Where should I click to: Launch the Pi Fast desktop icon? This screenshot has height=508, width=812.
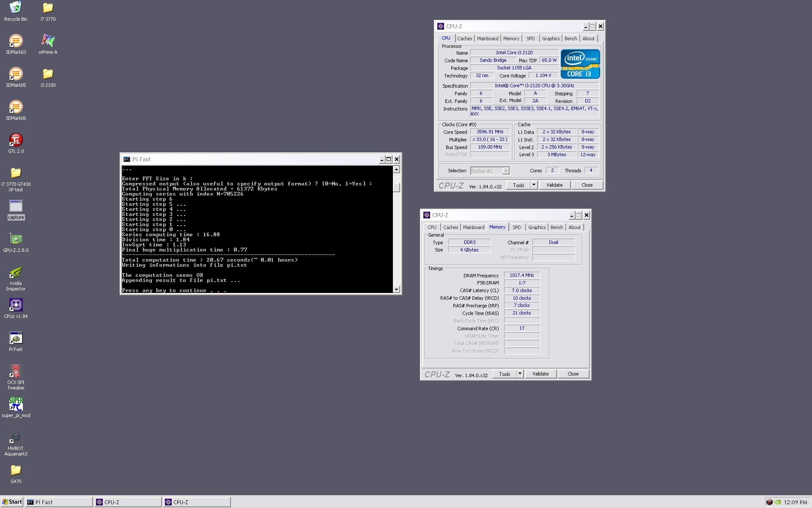(16, 338)
